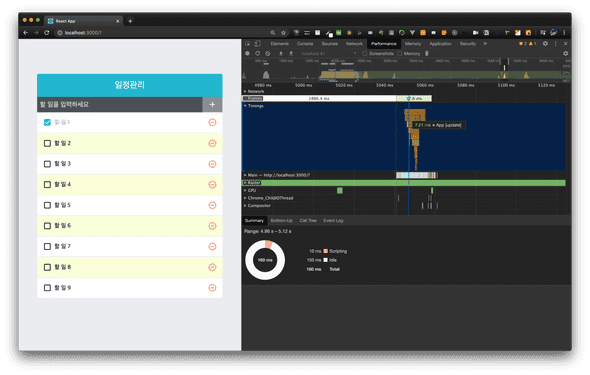This screenshot has width=590, height=375.
Task: Open the capture settings gear icon
Action: [566, 53]
